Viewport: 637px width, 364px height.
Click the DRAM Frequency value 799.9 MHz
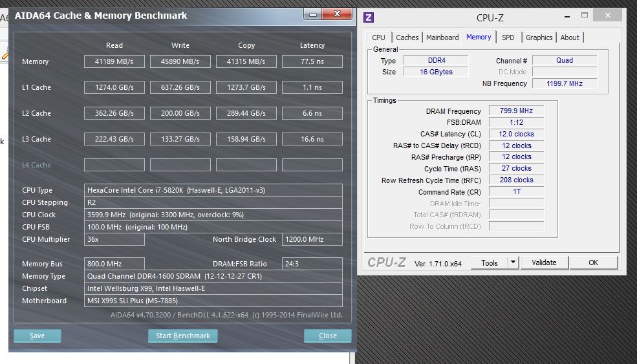point(516,111)
